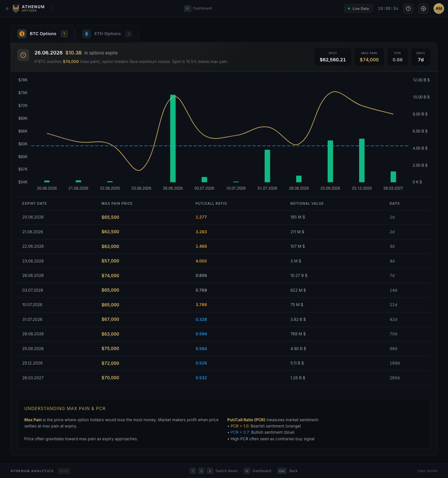Click the Bitcoin coin icon
This screenshot has width=448, height=478.
pyautogui.click(x=22, y=34)
